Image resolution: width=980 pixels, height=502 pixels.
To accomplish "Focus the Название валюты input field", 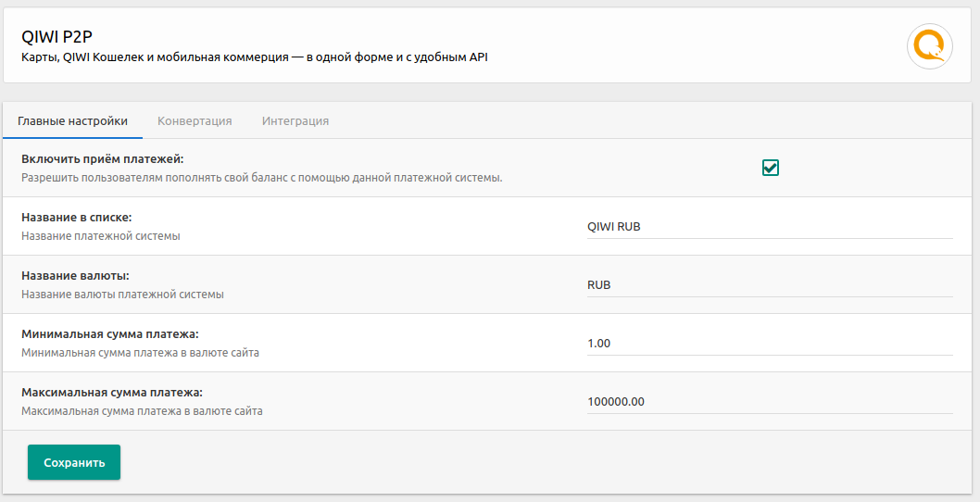I will tap(769, 284).
